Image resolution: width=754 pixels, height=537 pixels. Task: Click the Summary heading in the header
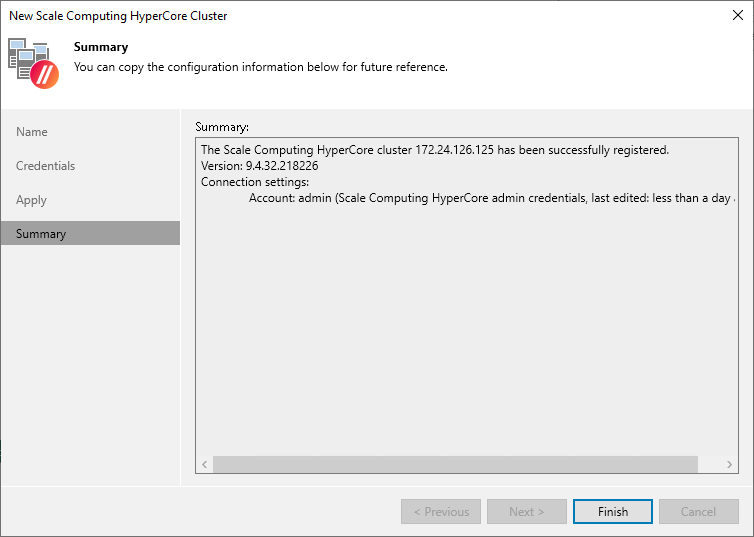[x=101, y=47]
